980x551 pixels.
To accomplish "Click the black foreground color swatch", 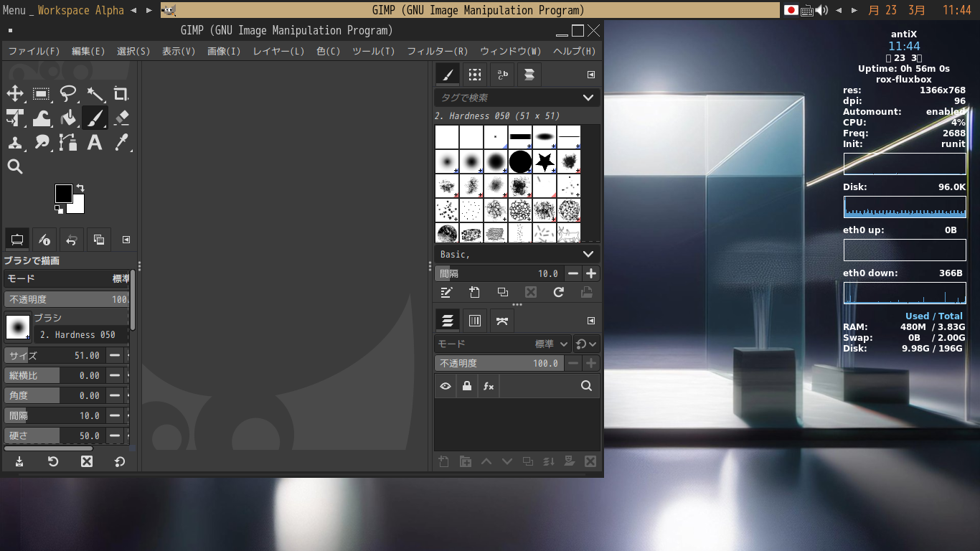I will click(x=63, y=193).
